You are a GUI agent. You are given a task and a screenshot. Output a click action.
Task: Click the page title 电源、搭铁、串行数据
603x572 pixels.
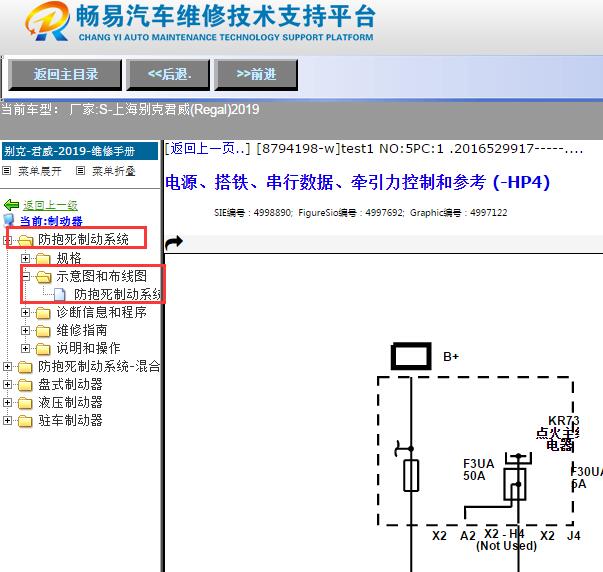tap(357, 182)
